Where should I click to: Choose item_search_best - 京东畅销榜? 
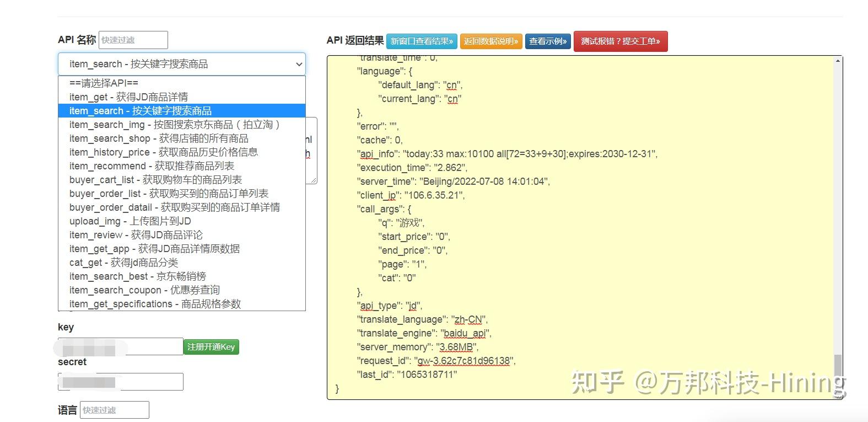pos(181,276)
